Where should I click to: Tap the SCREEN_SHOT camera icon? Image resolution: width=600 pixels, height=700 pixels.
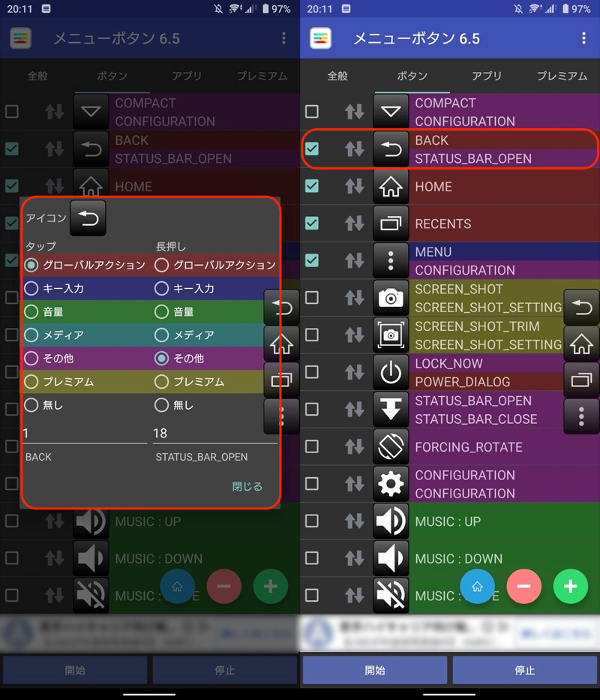pos(391,299)
